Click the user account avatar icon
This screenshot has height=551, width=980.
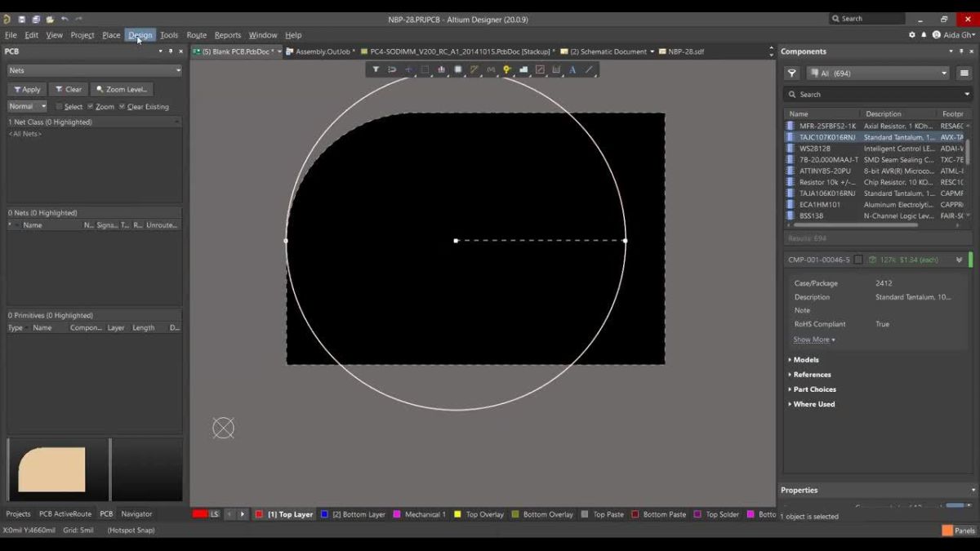coord(937,35)
